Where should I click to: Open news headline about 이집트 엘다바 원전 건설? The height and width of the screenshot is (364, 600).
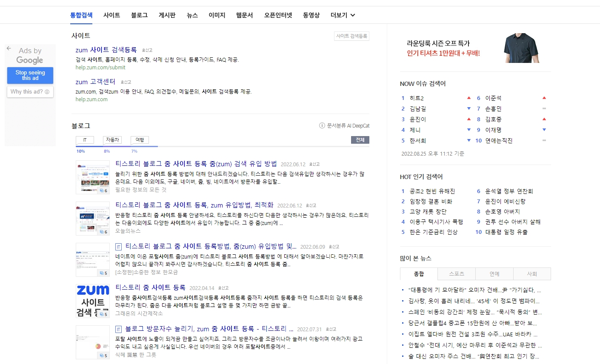[x=473, y=334]
